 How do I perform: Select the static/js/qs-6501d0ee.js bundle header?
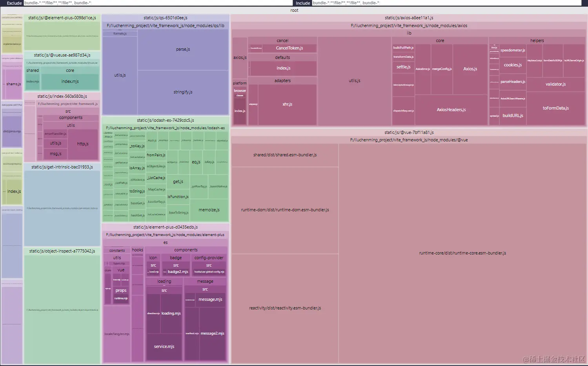tap(166, 18)
